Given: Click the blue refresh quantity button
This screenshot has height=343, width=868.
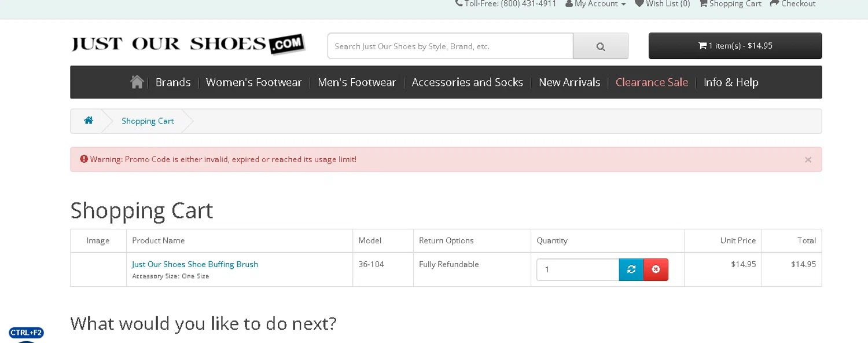Looking at the screenshot, I should pyautogui.click(x=631, y=269).
